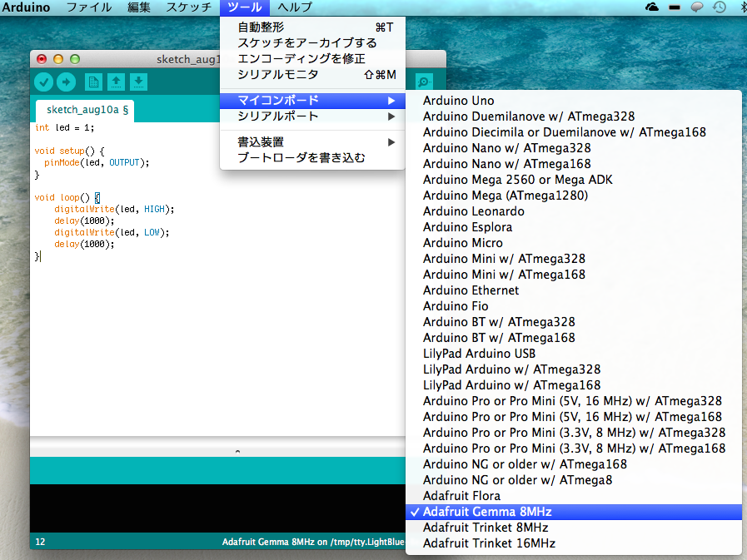747x560 pixels.
Task: Click digitalWrite(led, HIGH) line in editor
Action: pyautogui.click(x=114, y=209)
